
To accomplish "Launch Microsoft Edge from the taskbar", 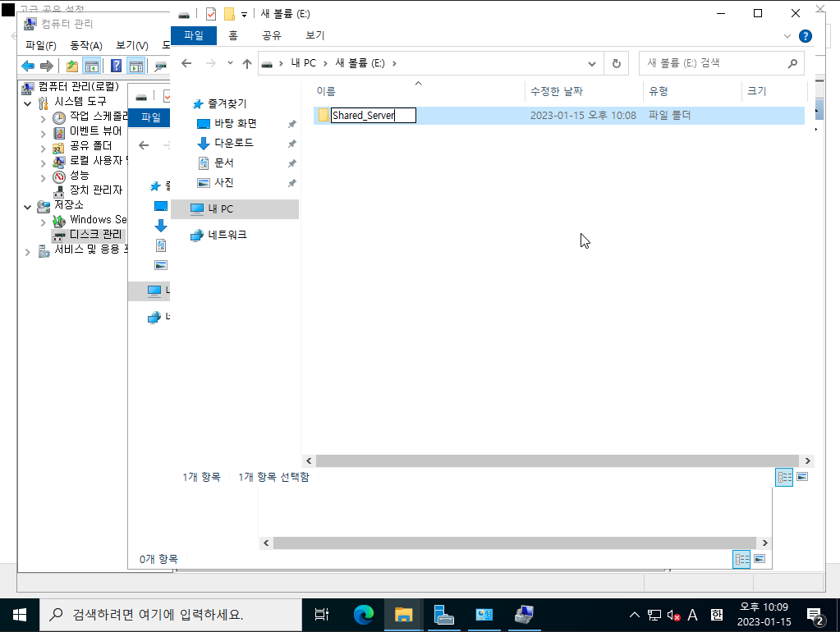I will click(364, 615).
